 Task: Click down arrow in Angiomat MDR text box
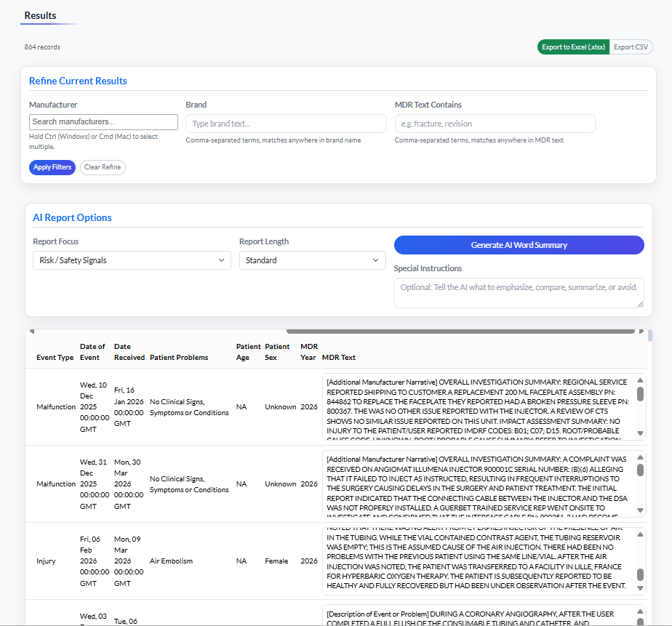point(640,510)
